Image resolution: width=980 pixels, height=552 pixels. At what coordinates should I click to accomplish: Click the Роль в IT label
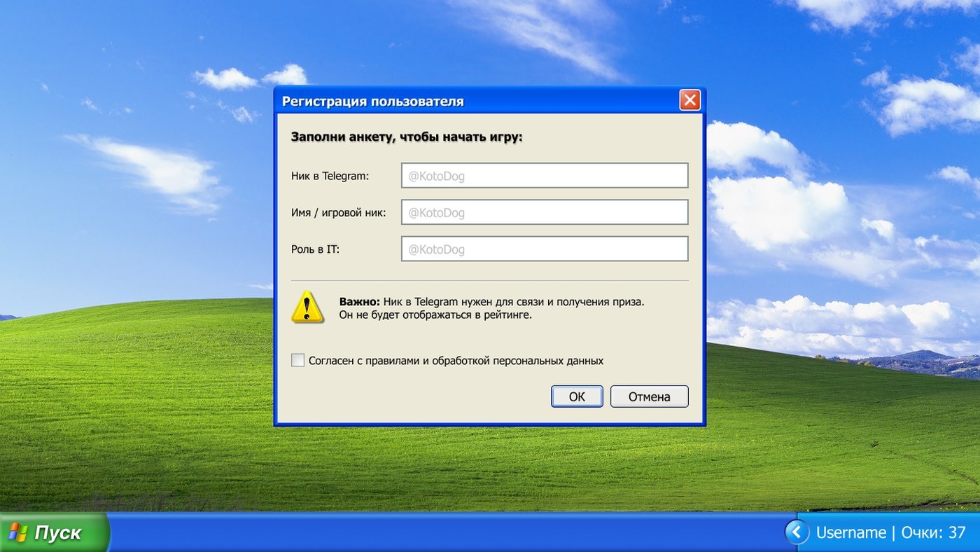point(316,249)
